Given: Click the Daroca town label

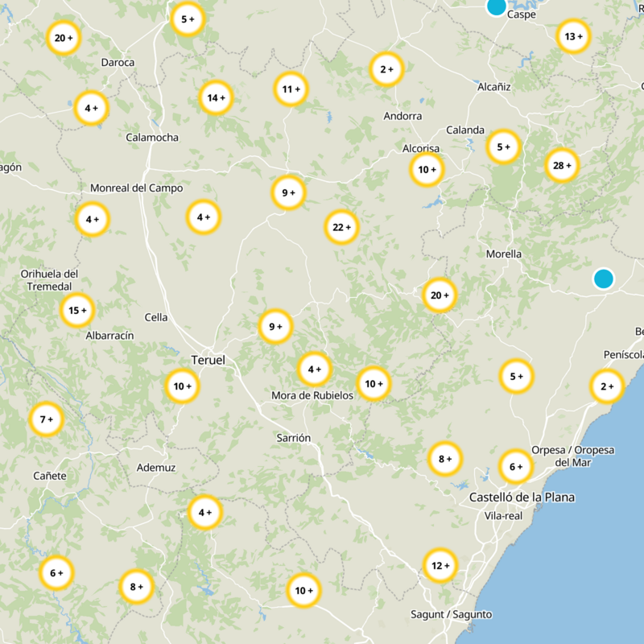Looking at the screenshot, I should point(118,63).
